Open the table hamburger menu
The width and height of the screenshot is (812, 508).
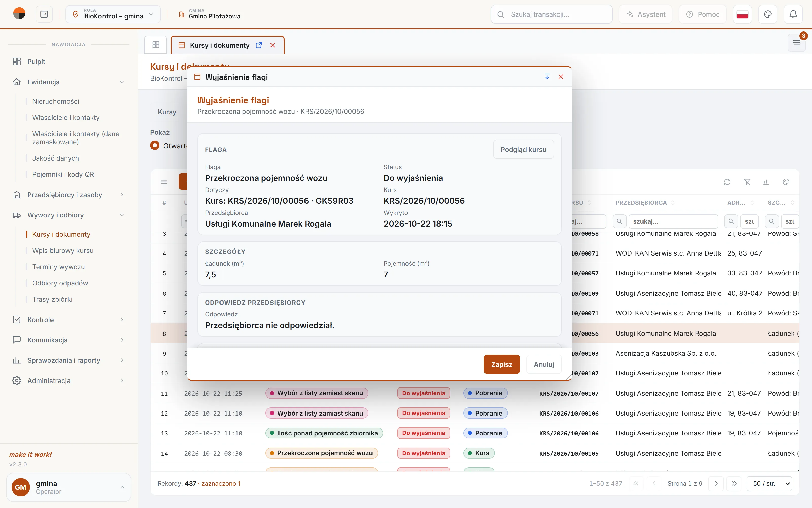[x=164, y=182]
